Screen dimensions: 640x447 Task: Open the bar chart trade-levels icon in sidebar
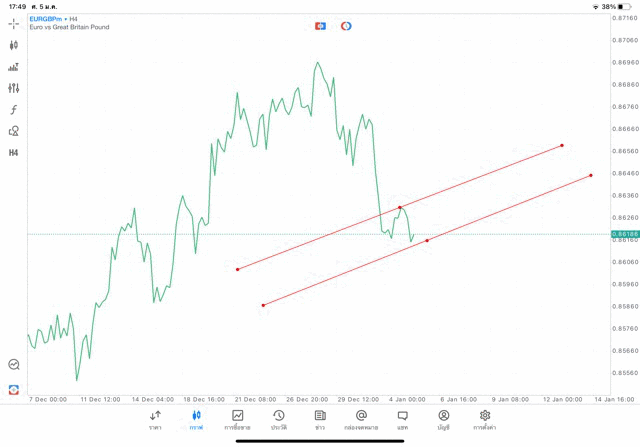click(x=14, y=67)
